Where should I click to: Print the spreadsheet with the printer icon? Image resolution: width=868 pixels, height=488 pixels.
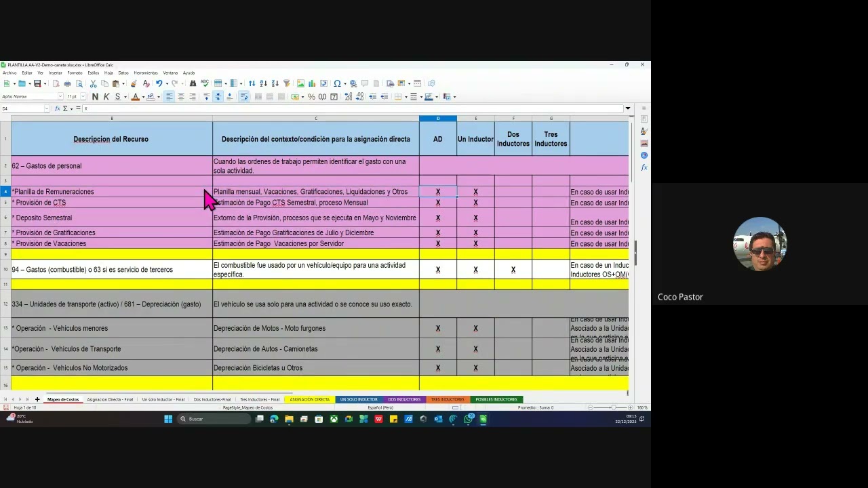(x=67, y=83)
